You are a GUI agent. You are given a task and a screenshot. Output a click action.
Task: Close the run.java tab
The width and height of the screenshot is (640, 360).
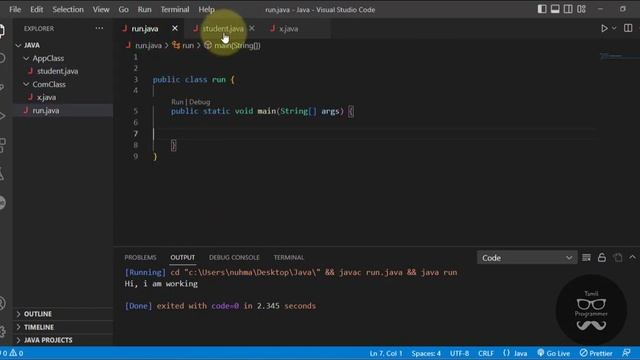[175, 28]
